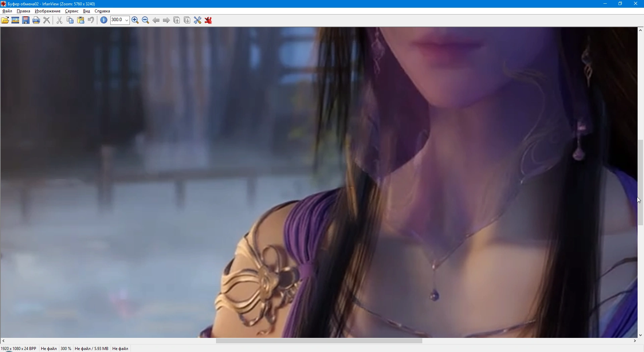Click status bar entry Не файл / 5.93 MB
This screenshot has width=644, height=352.
click(x=92, y=349)
